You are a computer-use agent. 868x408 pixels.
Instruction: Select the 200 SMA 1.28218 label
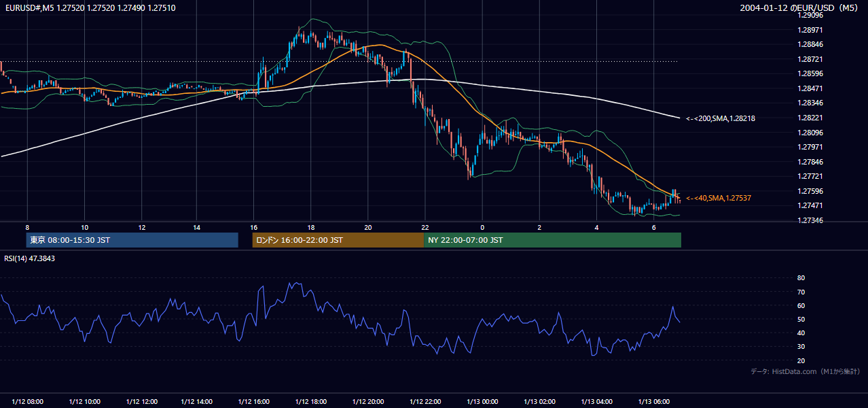721,118
